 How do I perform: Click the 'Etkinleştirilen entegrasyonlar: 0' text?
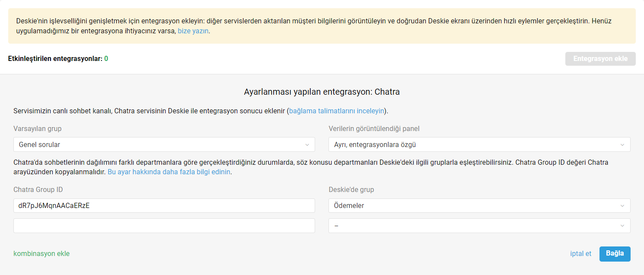click(x=58, y=59)
